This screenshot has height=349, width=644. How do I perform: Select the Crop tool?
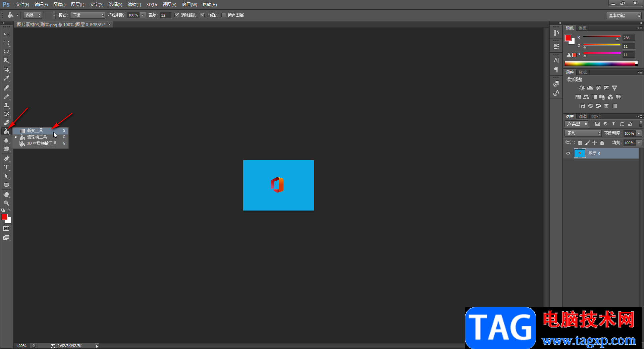6,69
